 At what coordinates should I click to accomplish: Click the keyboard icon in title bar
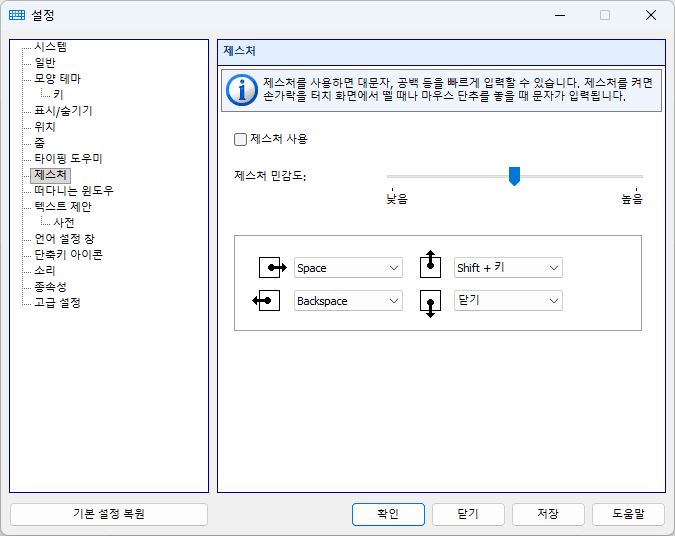(x=17, y=15)
